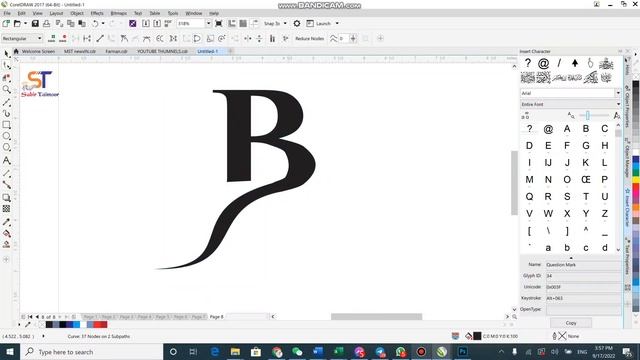Select the Freehand line tool
Screen dimensions: 640x360
(x=7, y=102)
